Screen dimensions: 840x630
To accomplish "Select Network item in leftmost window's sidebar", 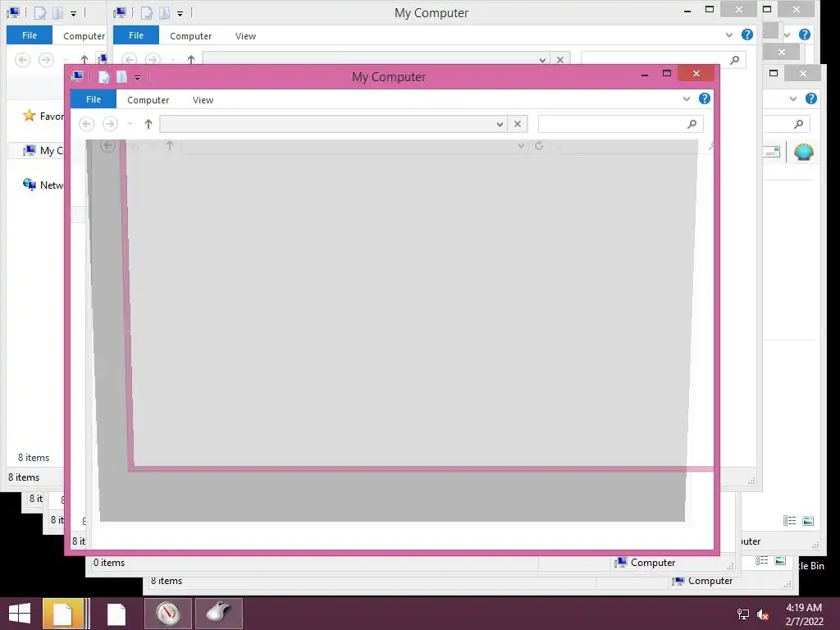I will 43,185.
